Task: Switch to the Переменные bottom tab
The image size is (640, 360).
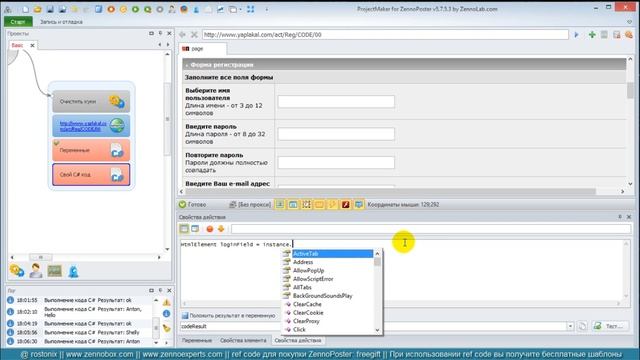Action: 197,340
